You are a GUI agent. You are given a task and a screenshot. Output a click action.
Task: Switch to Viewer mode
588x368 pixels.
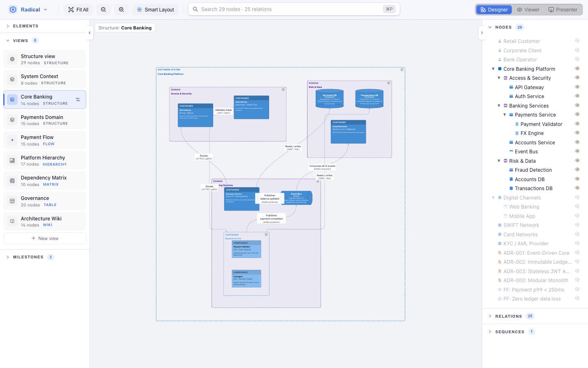(x=528, y=9)
